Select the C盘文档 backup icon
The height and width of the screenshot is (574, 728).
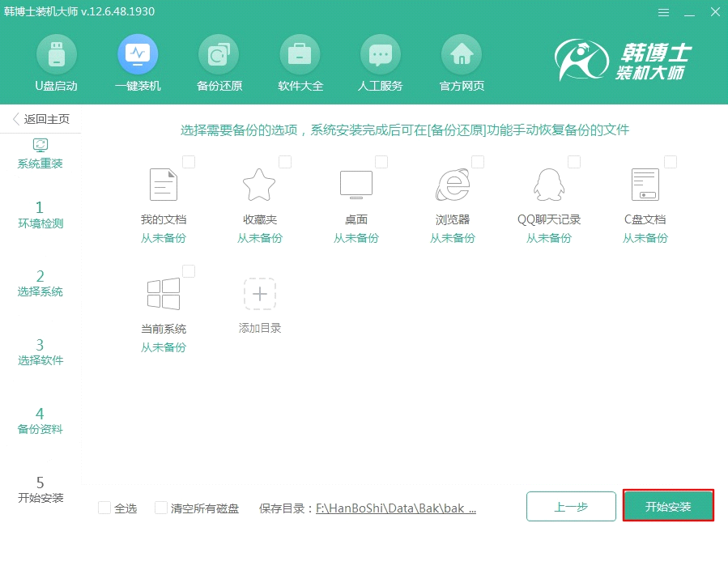point(645,184)
